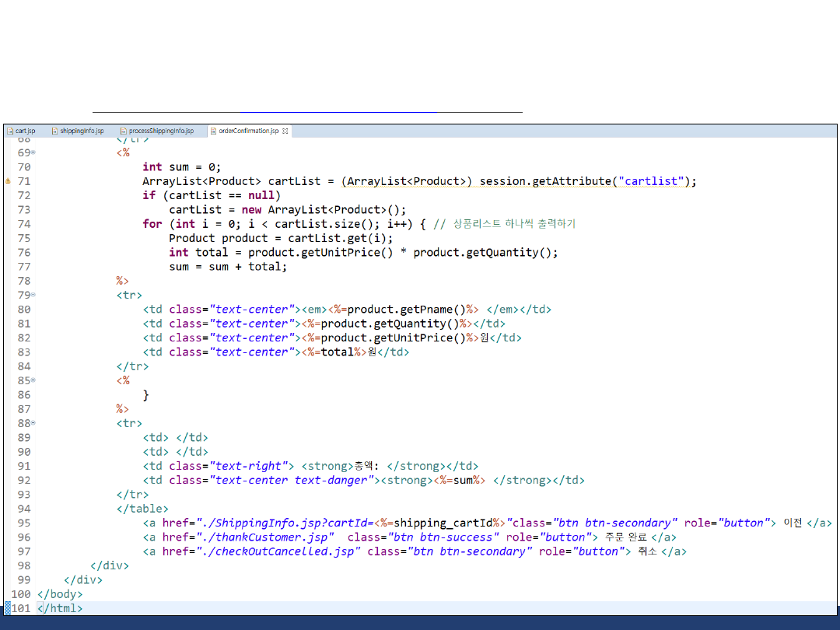
Task: Switch to processShippingInfo.jsp tab
Action: 161,131
